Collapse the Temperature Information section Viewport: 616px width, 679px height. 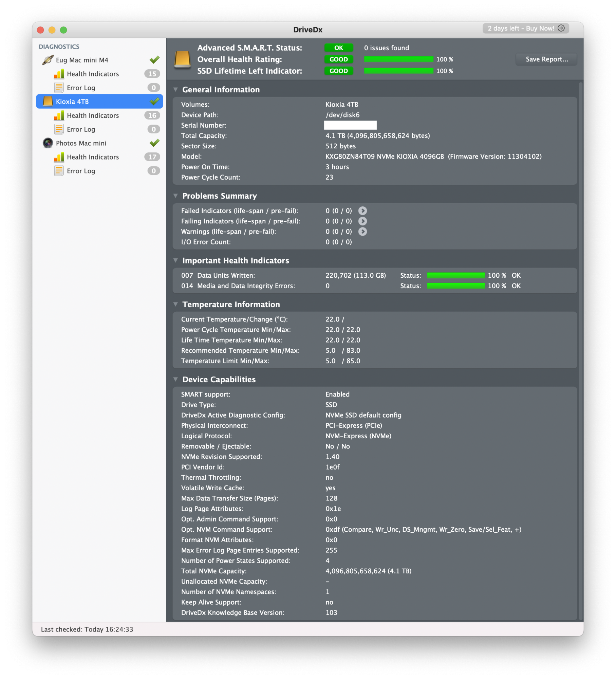[x=175, y=305]
